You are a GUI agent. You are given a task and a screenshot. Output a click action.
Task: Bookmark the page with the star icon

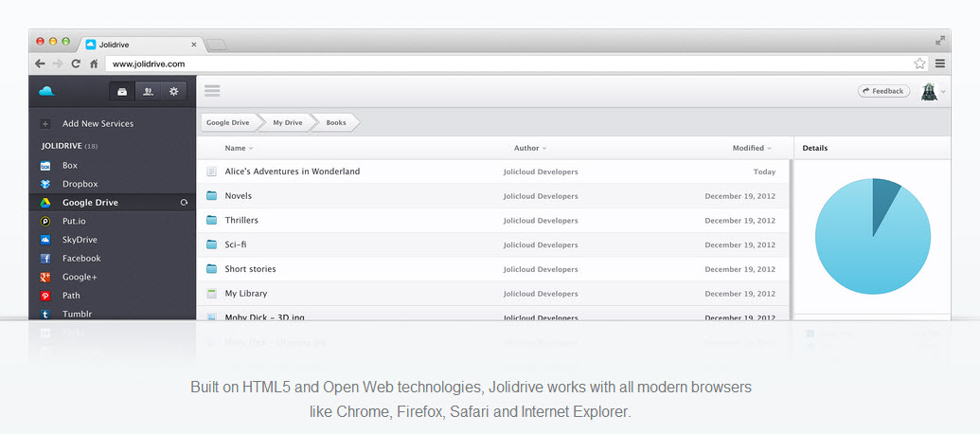(x=919, y=63)
